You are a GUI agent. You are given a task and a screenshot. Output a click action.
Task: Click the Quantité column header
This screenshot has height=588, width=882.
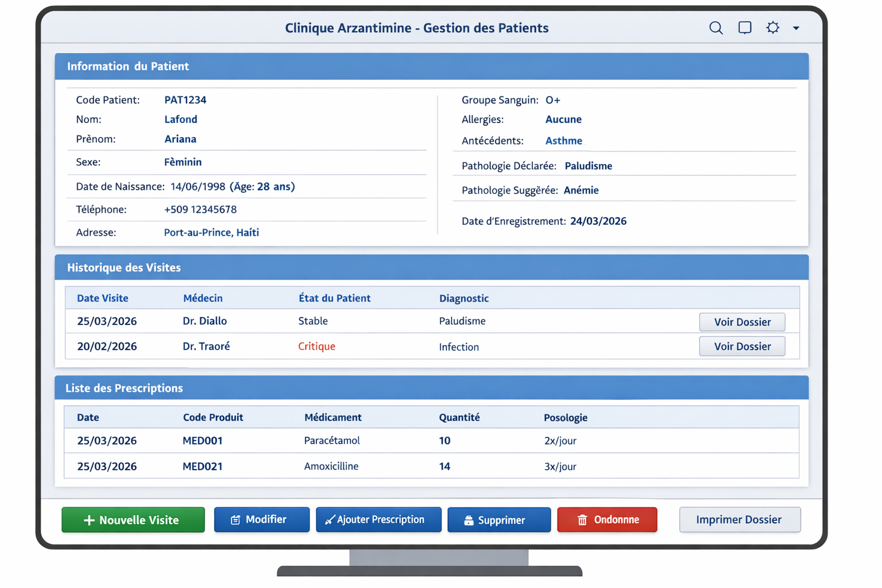pos(459,417)
